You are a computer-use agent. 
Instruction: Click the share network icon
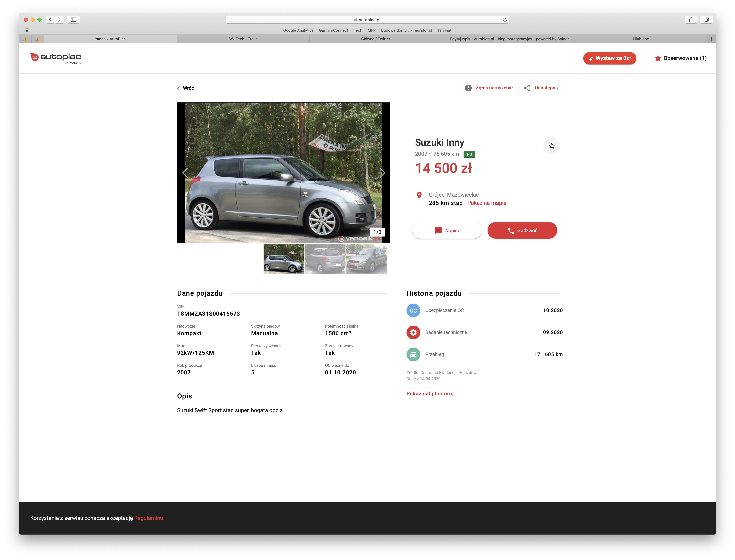[527, 88]
